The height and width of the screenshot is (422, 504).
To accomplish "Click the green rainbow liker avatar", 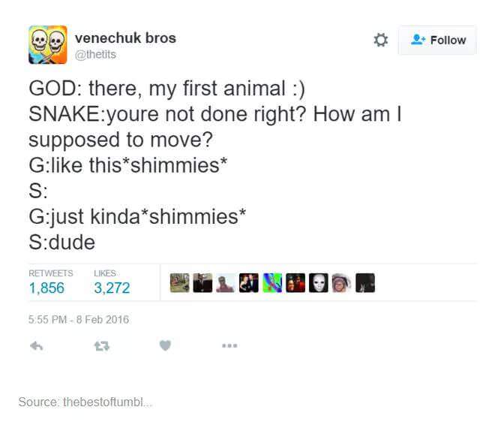I will (271, 283).
